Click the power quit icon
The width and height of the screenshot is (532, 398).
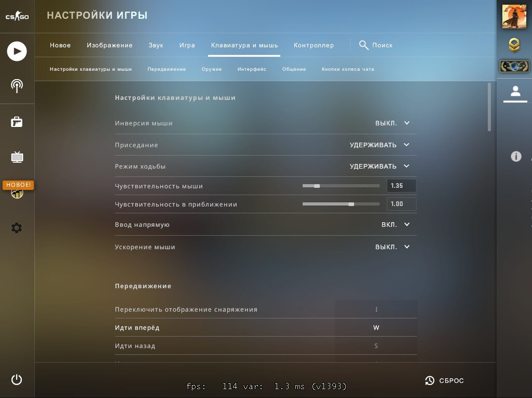[x=17, y=380]
